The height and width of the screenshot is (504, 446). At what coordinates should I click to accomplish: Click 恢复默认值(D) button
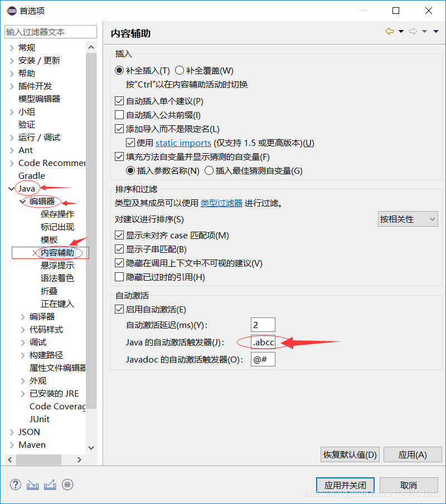pyautogui.click(x=350, y=454)
